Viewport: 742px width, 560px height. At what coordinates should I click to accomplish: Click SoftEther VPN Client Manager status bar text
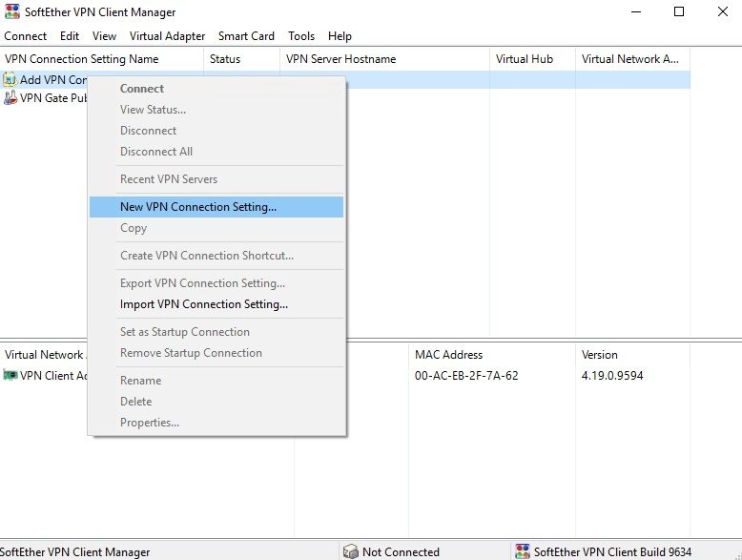[x=74, y=552]
